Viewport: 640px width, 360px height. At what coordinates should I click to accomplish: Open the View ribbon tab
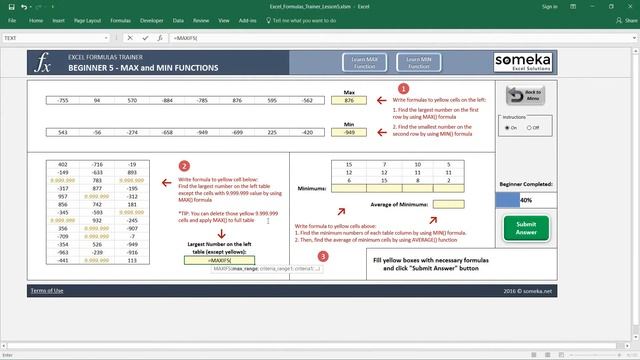click(x=224, y=20)
